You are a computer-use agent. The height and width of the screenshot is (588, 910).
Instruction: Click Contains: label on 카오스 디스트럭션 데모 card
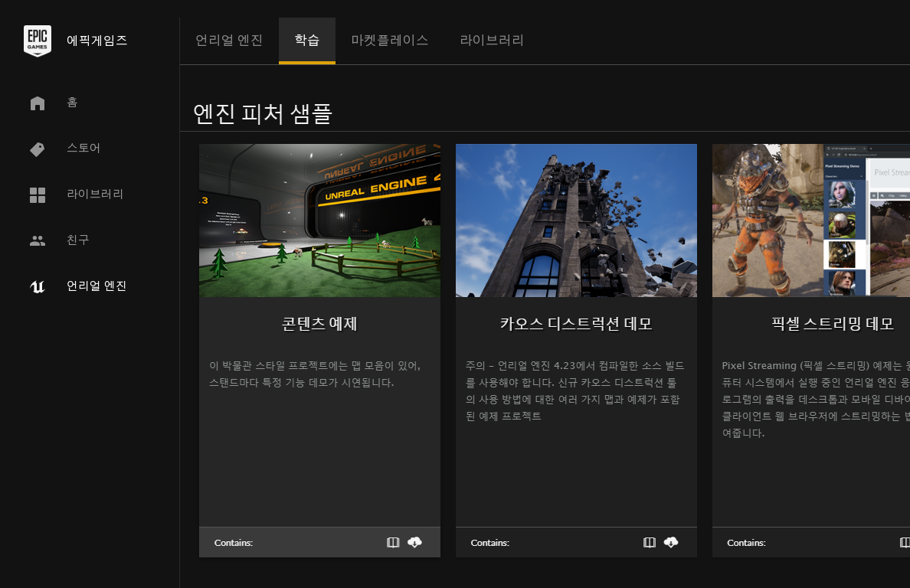489,543
